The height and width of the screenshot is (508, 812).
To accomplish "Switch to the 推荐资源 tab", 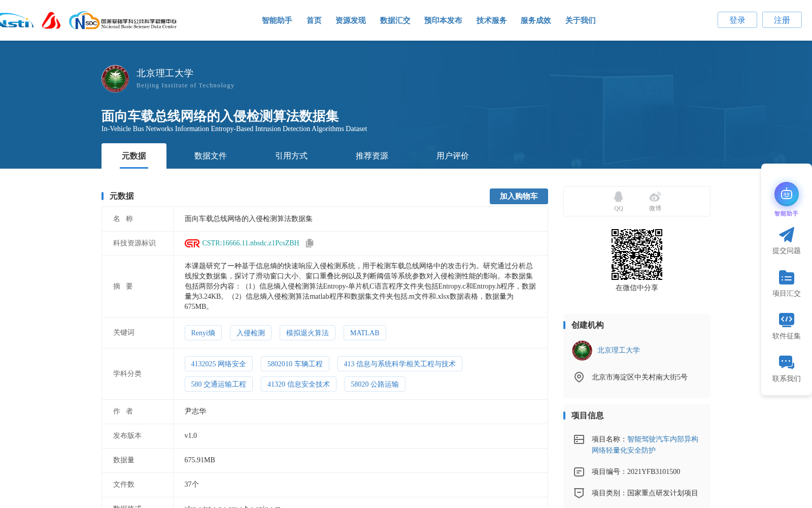I will coord(372,156).
